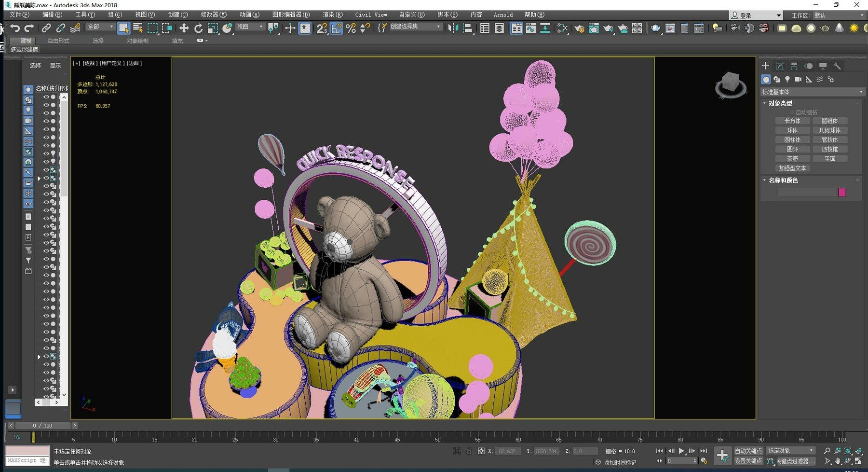Activate the Select Object tool

(x=123, y=28)
